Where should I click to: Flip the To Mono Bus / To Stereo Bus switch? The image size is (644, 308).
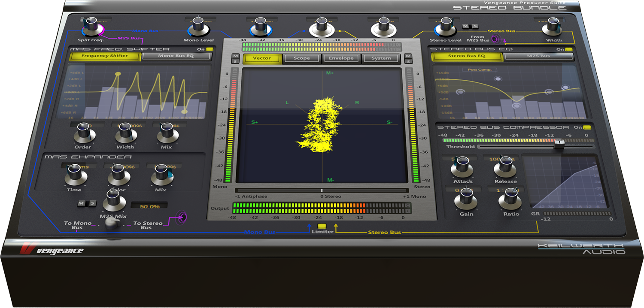pos(112,223)
